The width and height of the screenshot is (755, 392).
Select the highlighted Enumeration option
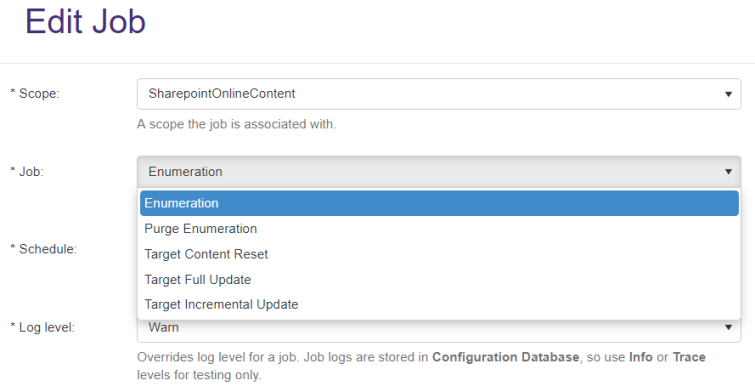(x=439, y=203)
